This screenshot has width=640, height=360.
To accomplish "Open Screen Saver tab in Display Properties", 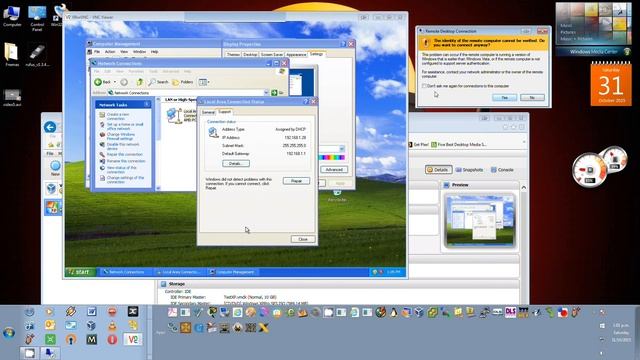I will coord(271,54).
